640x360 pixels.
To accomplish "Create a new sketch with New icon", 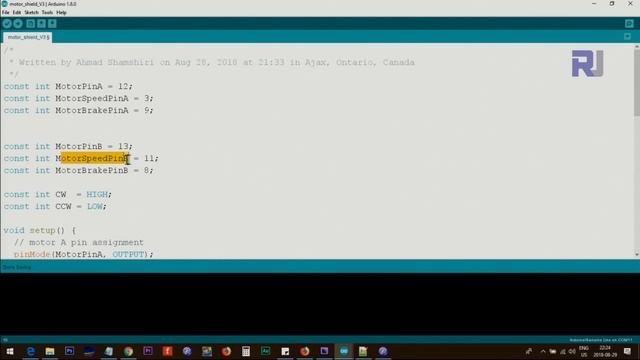I will click(31, 24).
